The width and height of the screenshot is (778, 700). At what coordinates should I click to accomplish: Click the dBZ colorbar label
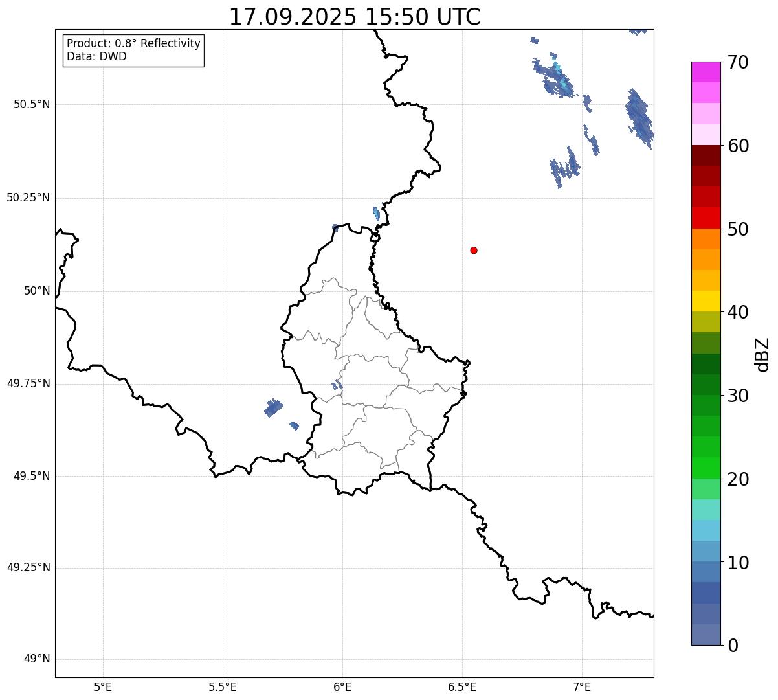coord(763,354)
